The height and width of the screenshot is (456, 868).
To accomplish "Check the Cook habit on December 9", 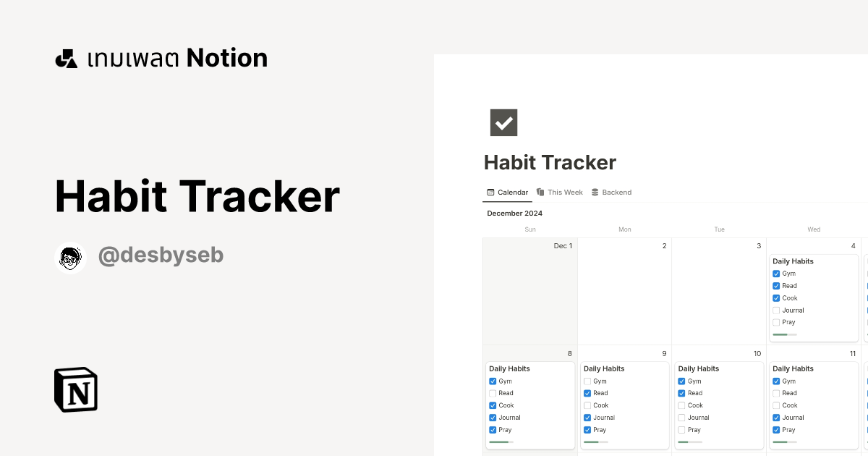I will [587, 405].
